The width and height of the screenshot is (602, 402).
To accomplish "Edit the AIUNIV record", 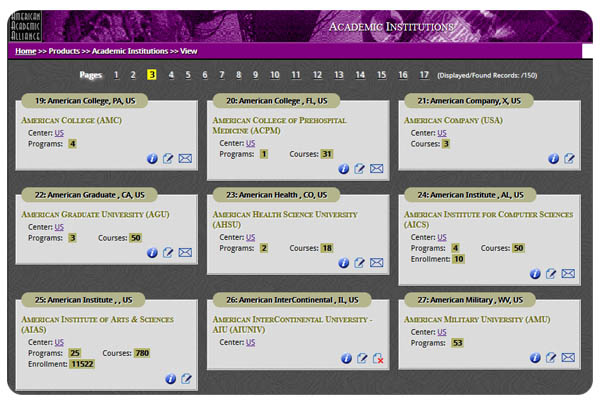I will coord(362,358).
